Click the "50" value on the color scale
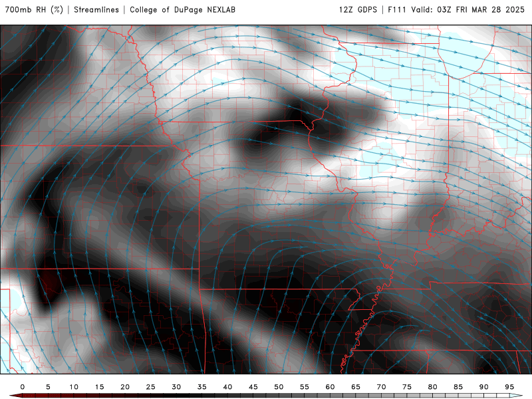The width and height of the screenshot is (532, 399). pyautogui.click(x=279, y=387)
